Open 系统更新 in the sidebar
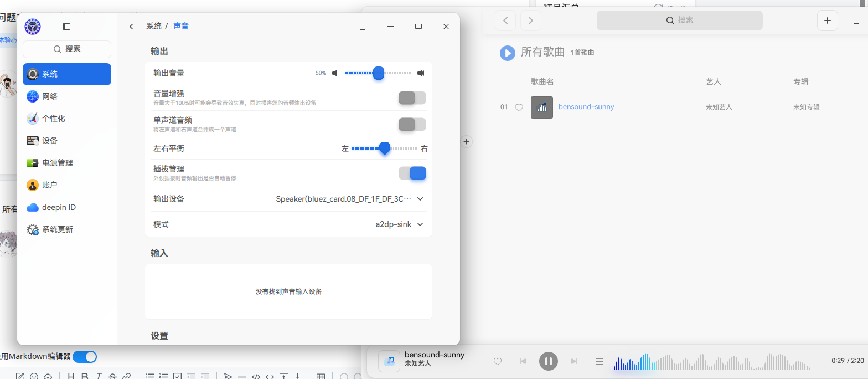The image size is (868, 379). [67, 229]
